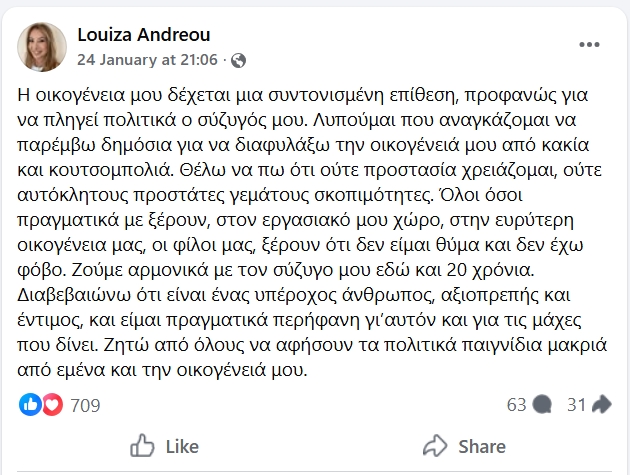Click the separator dot after the timestamp
This screenshot has width=630, height=475.
tap(225, 60)
